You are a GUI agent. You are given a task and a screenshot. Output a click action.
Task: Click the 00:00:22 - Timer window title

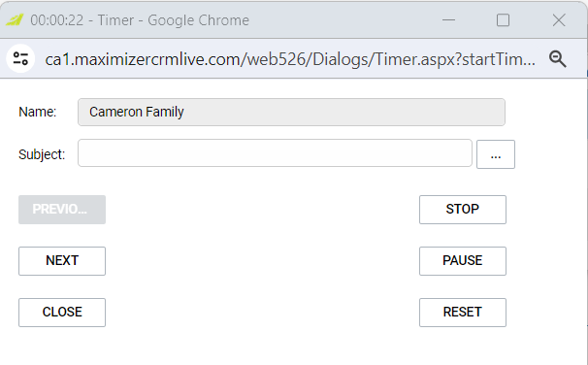140,20
